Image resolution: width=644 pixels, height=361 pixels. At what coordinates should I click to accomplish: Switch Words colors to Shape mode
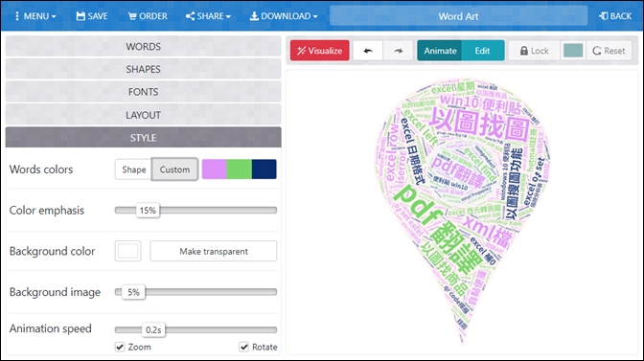coord(134,169)
